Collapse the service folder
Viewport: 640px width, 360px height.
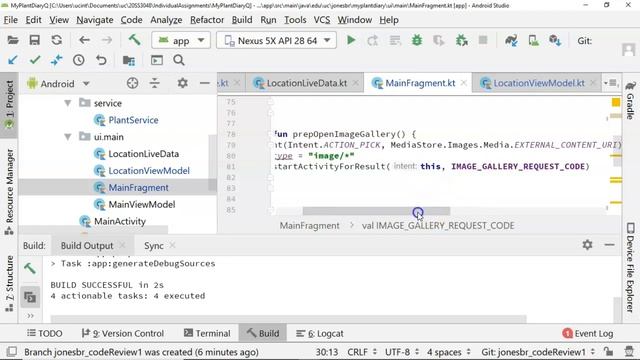[x=68, y=103]
